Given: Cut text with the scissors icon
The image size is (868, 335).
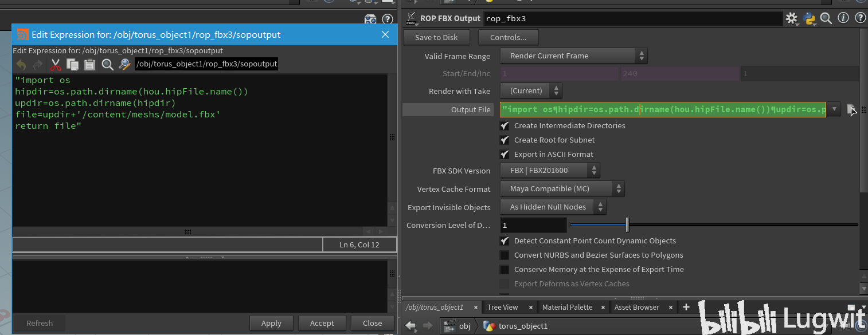Looking at the screenshot, I should 56,65.
